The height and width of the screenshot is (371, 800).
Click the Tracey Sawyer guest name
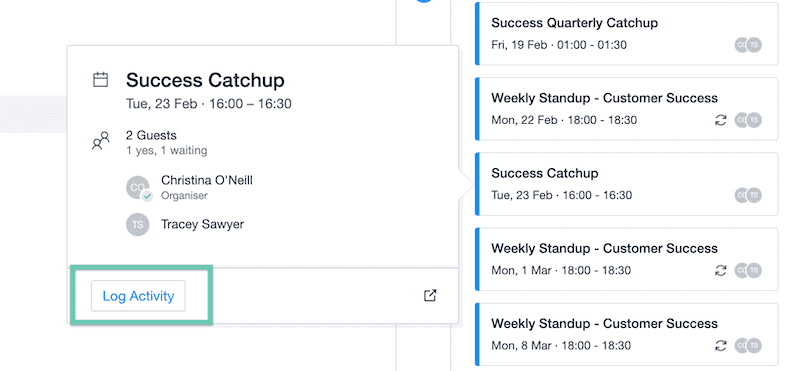tap(203, 225)
